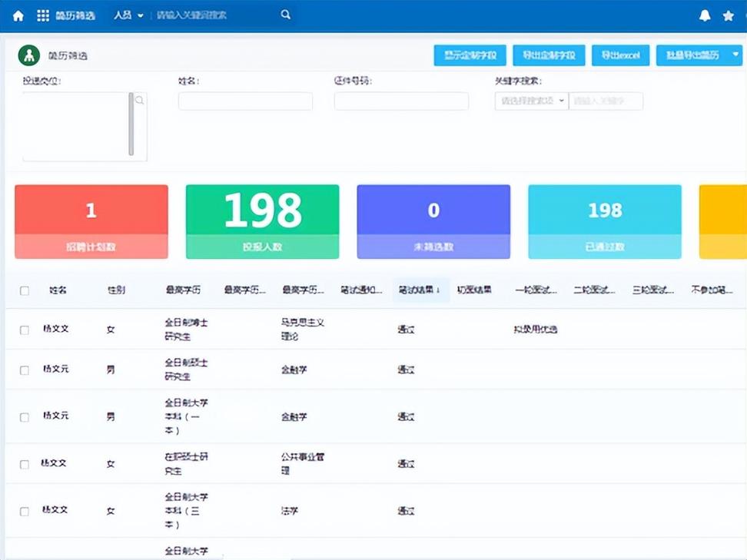Check the box for 杨文元 全日制硕士研究生 row
The image size is (747, 560).
pos(25,370)
